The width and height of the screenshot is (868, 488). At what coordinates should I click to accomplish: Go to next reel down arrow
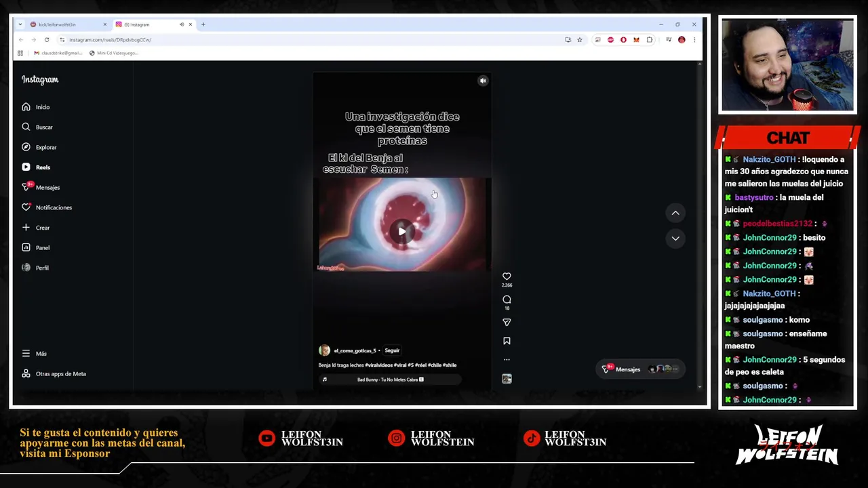pyautogui.click(x=675, y=238)
